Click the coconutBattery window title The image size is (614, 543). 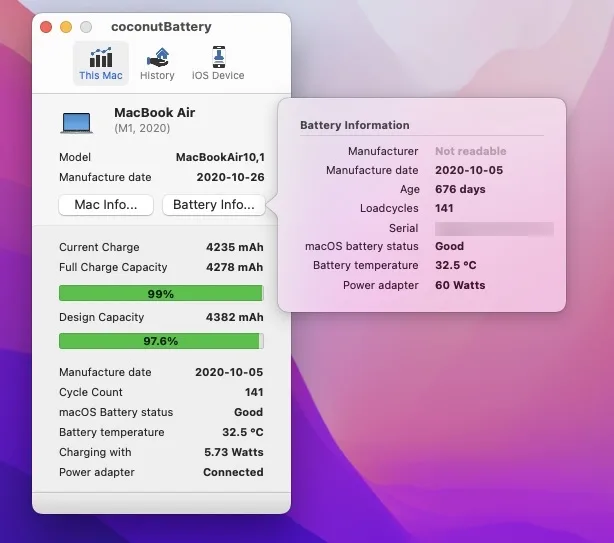(161, 27)
